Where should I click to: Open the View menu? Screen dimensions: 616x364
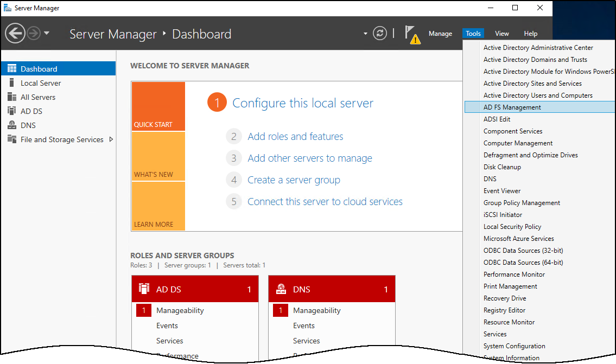[x=501, y=33]
